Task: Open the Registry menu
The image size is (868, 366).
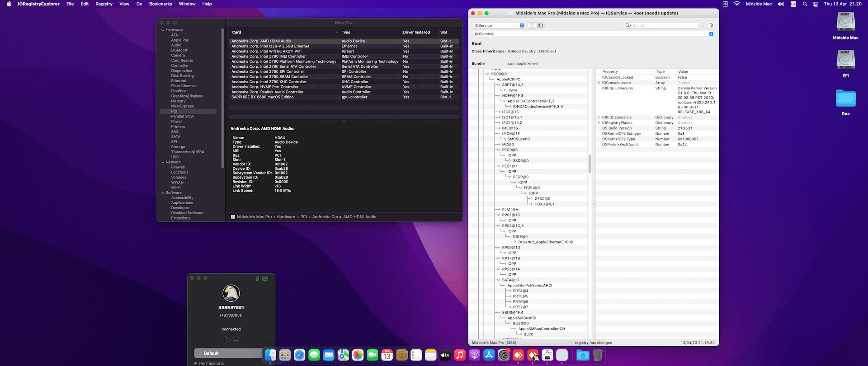Action: [104, 4]
